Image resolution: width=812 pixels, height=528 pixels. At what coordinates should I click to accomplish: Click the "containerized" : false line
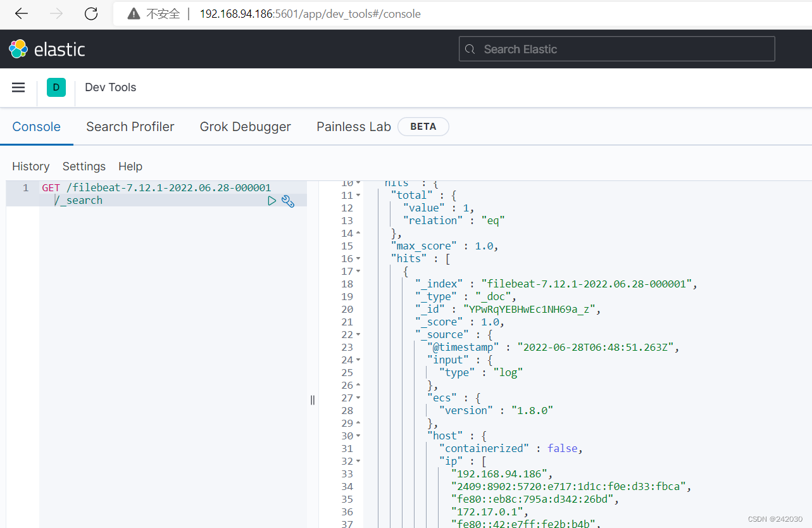coord(511,448)
